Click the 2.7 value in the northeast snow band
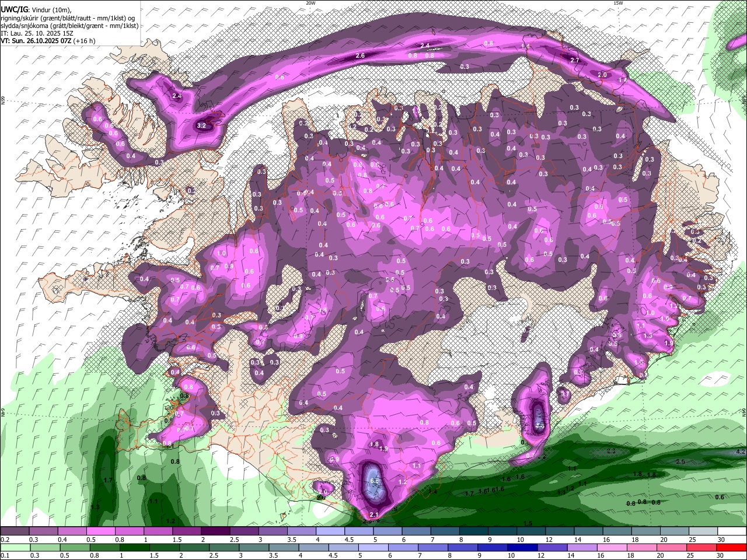Image resolution: width=747 pixels, height=560 pixels. click(575, 60)
